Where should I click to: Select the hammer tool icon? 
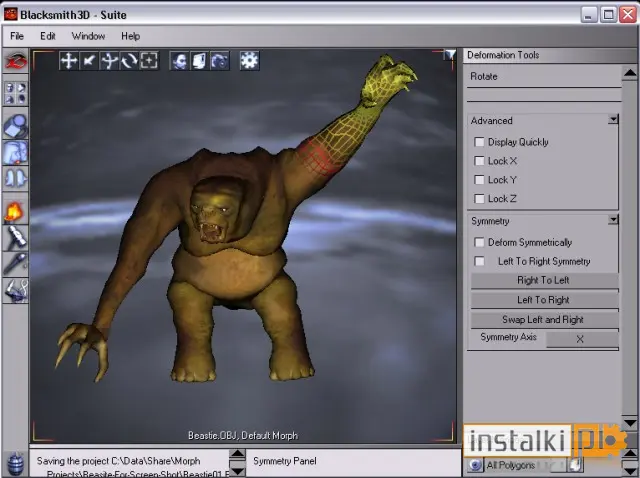pos(16,238)
